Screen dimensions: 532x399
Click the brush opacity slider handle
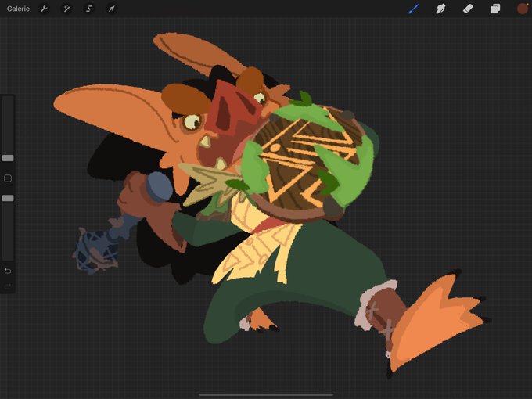click(8, 198)
